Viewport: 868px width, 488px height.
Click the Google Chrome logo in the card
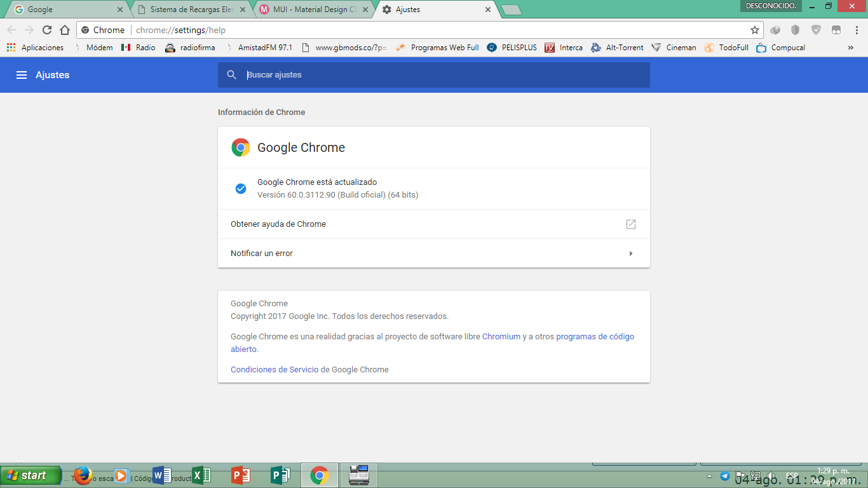(241, 147)
